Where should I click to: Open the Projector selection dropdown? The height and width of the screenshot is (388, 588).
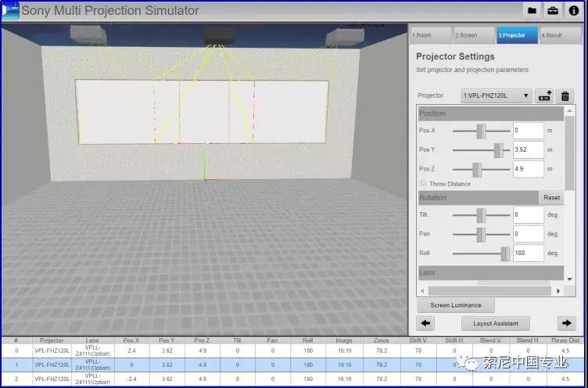coord(496,95)
